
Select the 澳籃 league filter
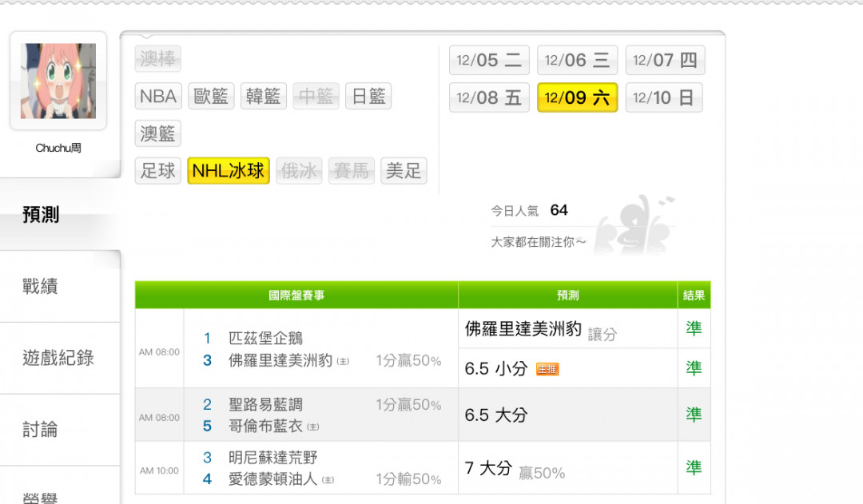[158, 133]
